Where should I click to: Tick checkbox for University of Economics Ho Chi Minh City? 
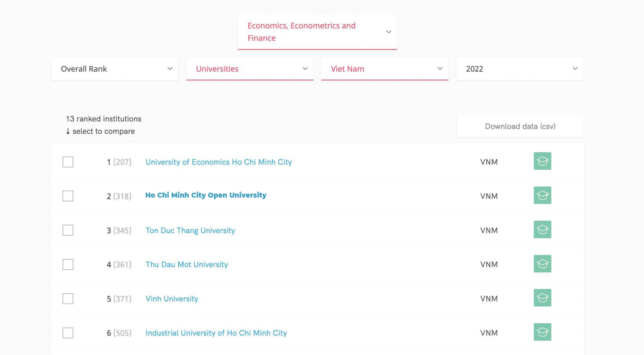[68, 162]
